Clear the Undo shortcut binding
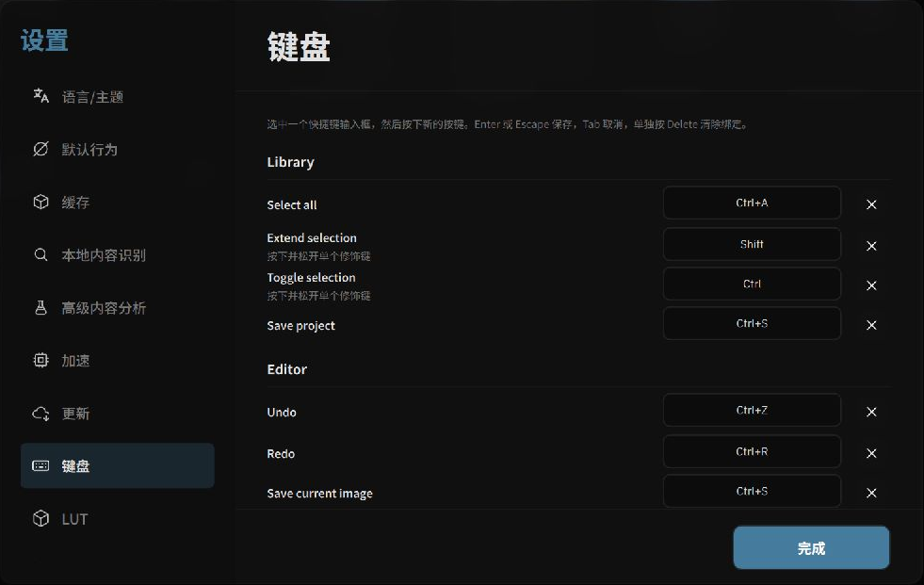This screenshot has height=585, width=924. (x=871, y=412)
